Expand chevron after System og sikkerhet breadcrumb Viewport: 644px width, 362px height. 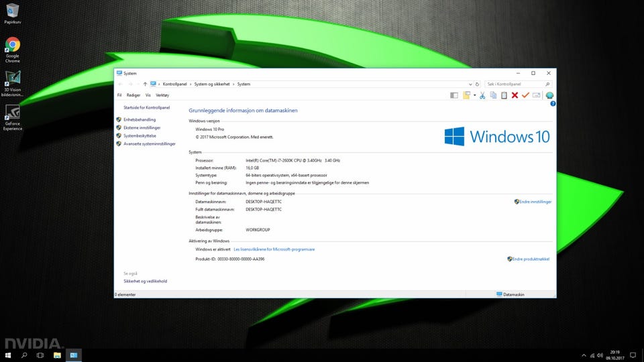(x=233, y=84)
